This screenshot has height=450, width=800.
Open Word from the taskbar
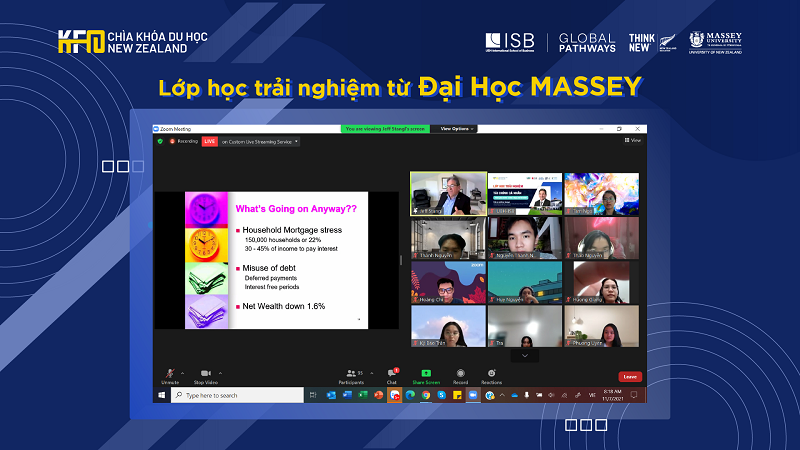pyautogui.click(x=347, y=395)
